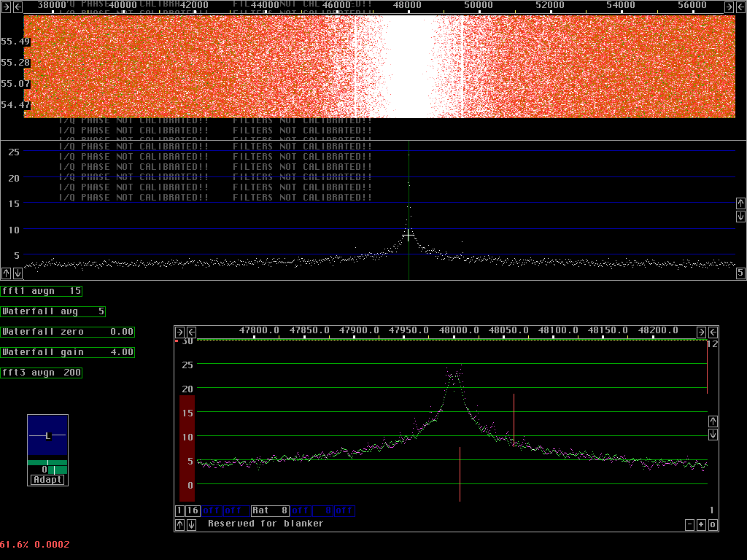Click down-arrow on high-resolution graph's right edge
The width and height of the screenshot is (747, 560).
(x=713, y=435)
